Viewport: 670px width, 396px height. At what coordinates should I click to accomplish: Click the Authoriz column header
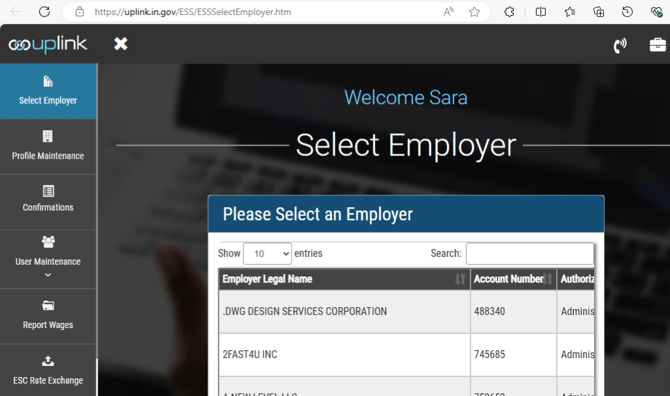(x=576, y=279)
